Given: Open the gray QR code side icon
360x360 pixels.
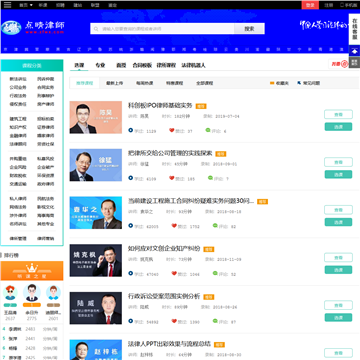Looking at the screenshot, I should (x=354, y=62).
